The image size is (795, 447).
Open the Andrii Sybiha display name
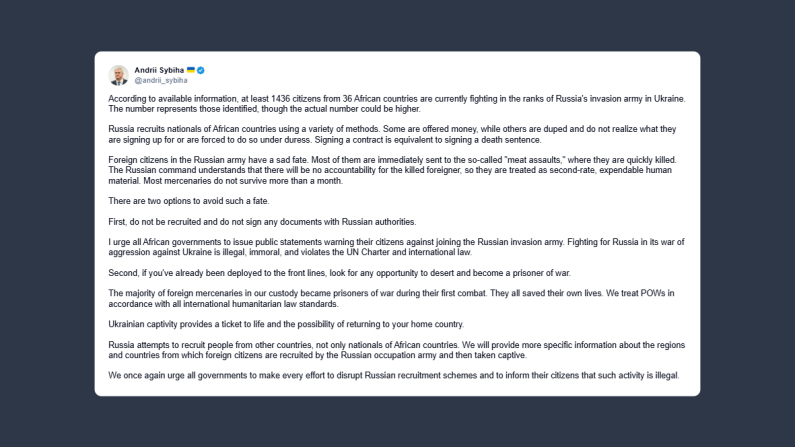pyautogui.click(x=158, y=69)
